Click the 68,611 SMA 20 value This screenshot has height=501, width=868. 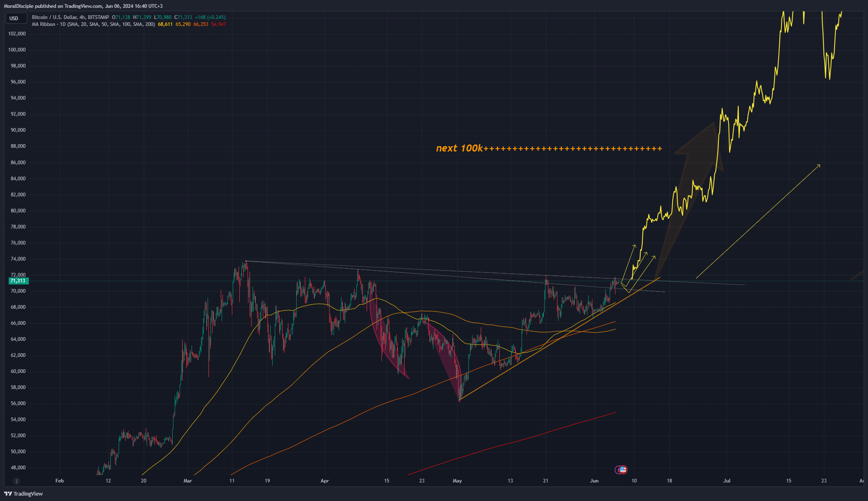click(165, 24)
